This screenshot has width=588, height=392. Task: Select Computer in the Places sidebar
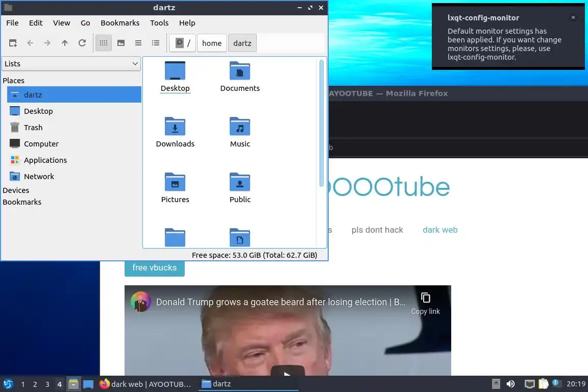click(74, 143)
